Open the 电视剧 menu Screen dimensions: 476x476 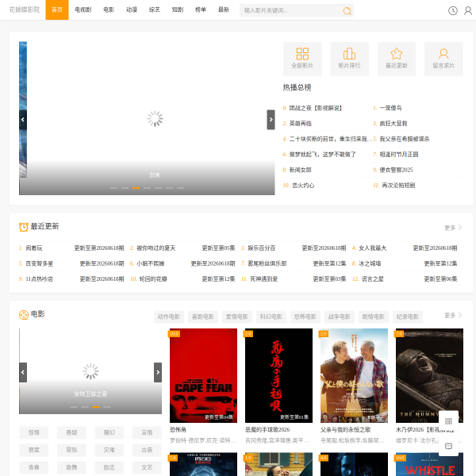[x=83, y=10]
